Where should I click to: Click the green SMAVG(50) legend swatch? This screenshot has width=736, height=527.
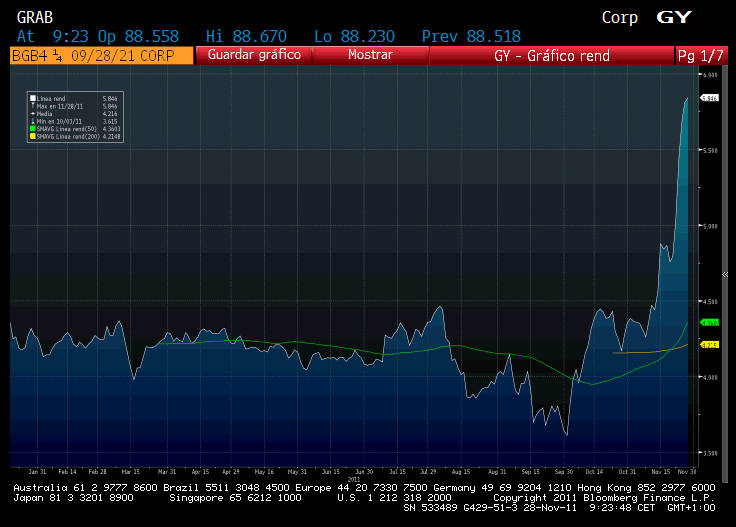coord(33,129)
